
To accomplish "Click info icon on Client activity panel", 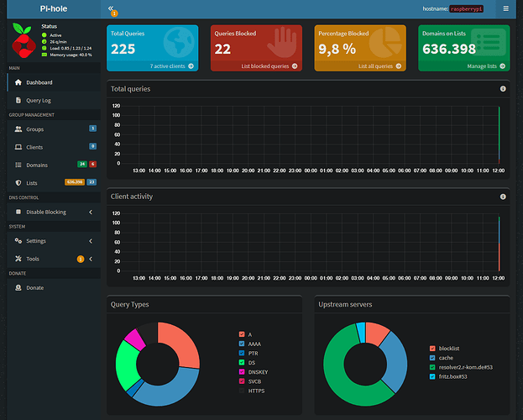I will click(503, 197).
